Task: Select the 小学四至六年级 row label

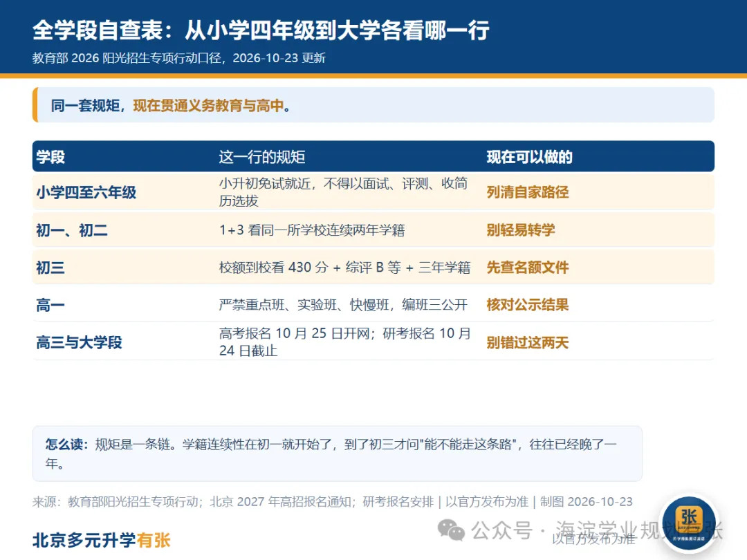Action: (86, 192)
